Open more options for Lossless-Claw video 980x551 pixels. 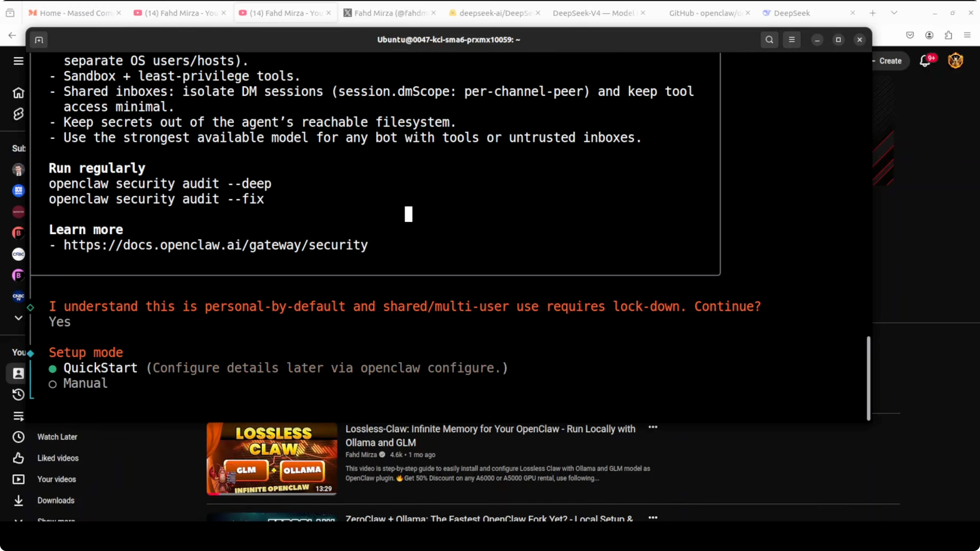[653, 427]
